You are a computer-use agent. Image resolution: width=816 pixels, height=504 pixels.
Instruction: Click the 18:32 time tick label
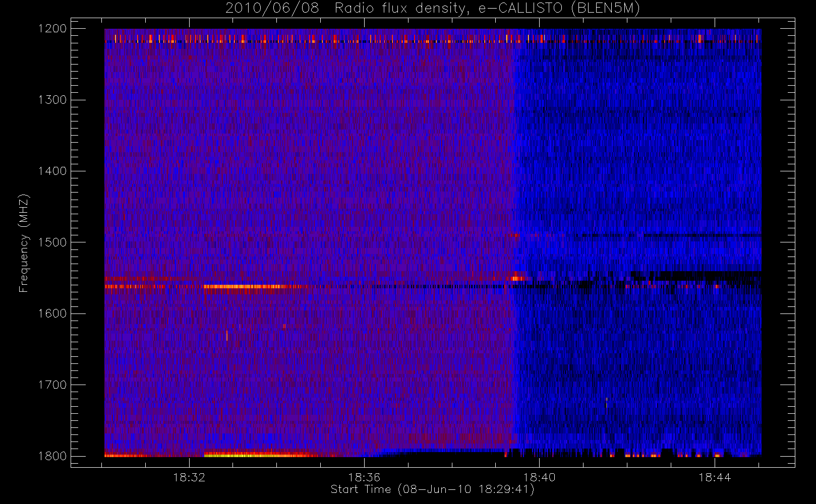coord(189,477)
